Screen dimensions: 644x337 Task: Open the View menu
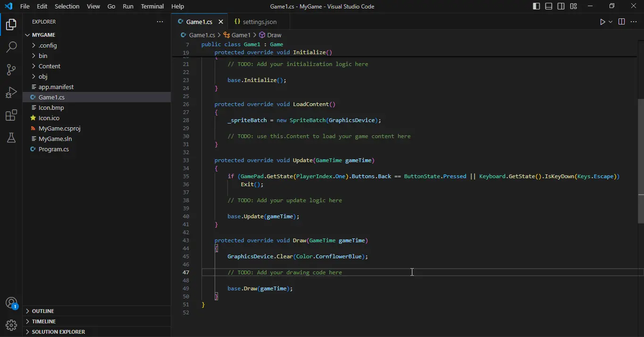[x=93, y=6]
